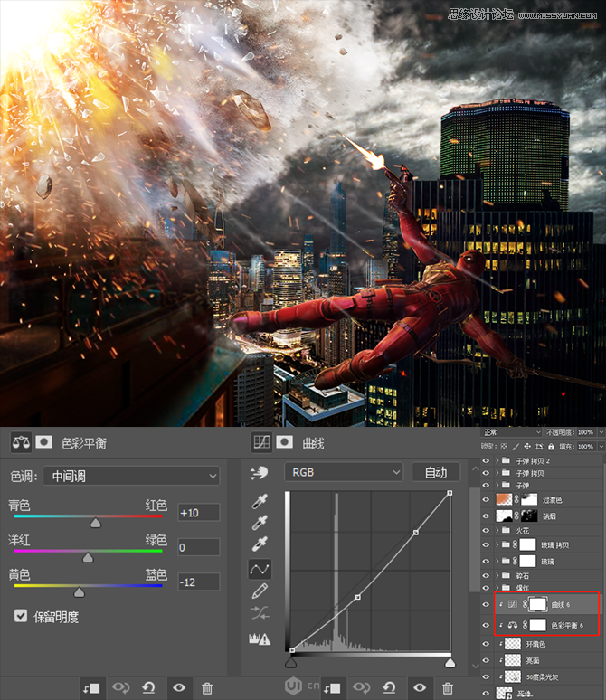Adjust the yellow-blue slider handle

[79, 592]
